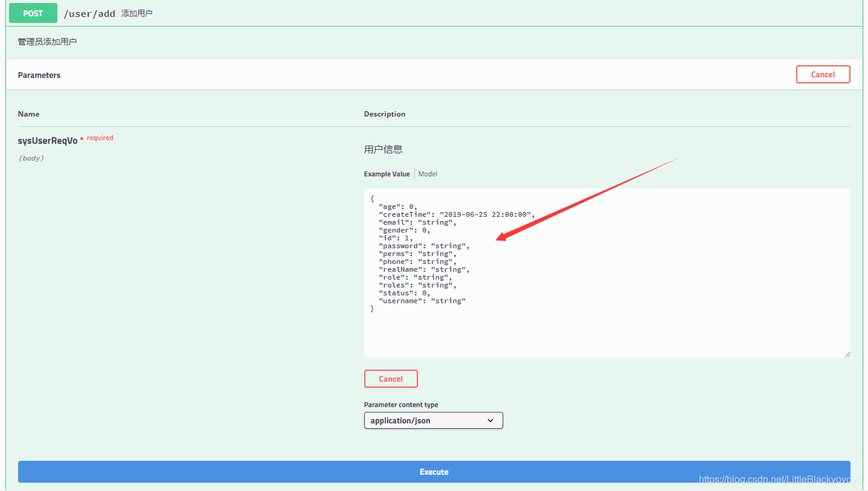
Task: Click the sysUserReqVo parameter name
Action: click(48, 140)
